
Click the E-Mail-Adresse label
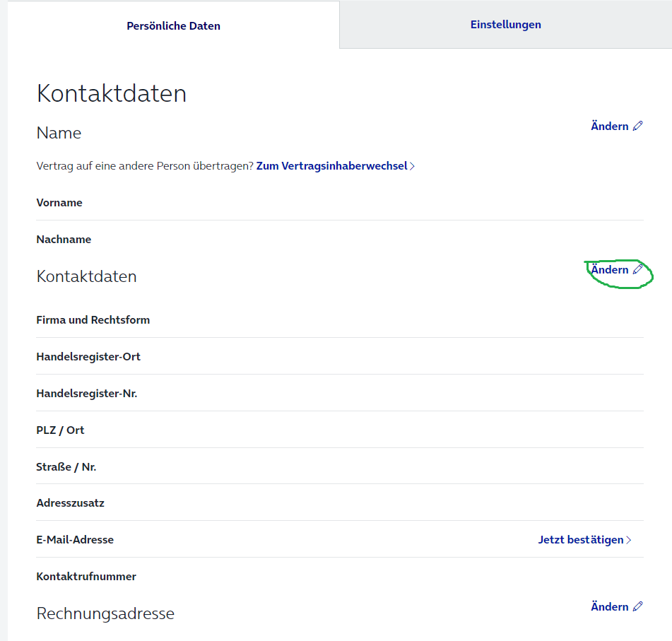tap(75, 540)
